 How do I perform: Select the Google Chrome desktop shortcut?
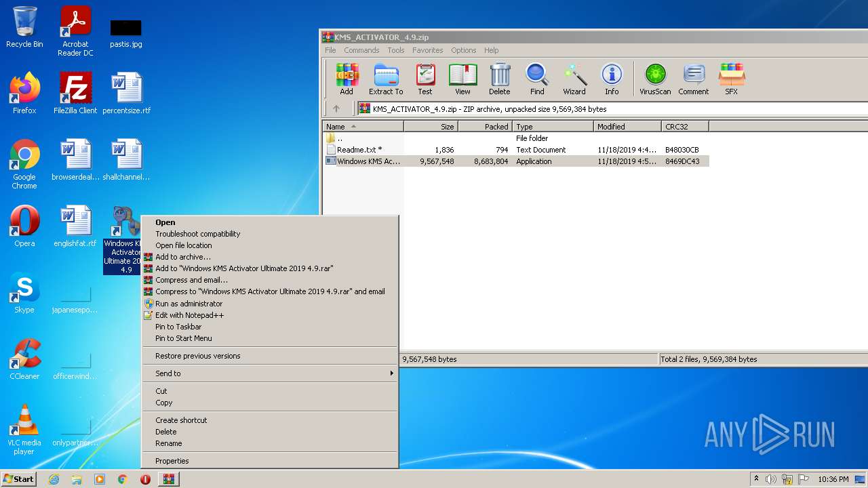point(24,164)
